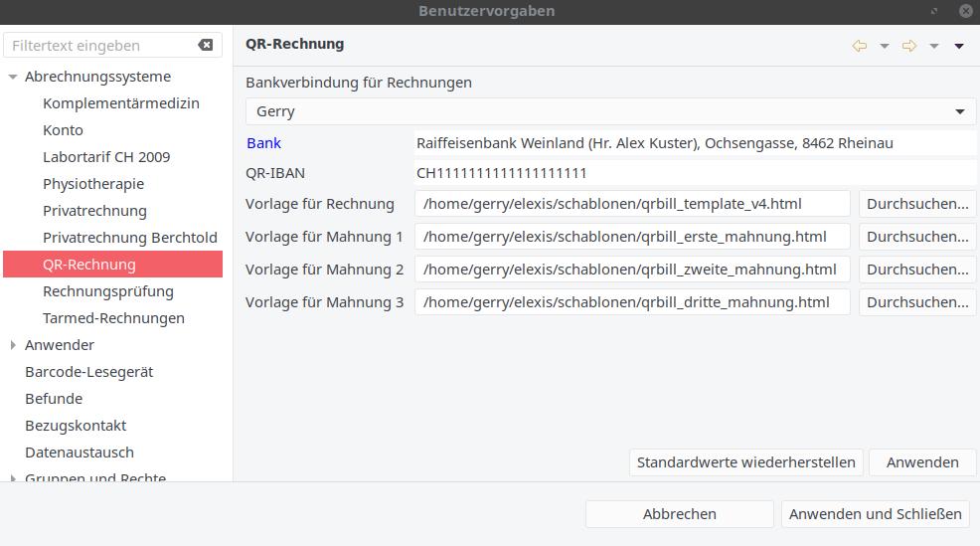
Task: Browse for the Mahnung 3 template
Action: [x=916, y=302]
